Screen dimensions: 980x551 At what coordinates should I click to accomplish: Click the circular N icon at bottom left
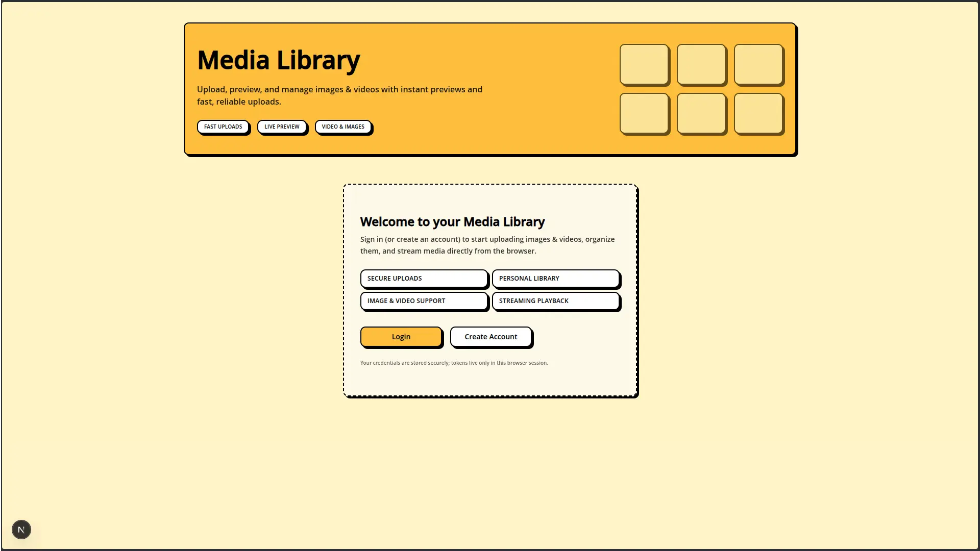coord(21,529)
